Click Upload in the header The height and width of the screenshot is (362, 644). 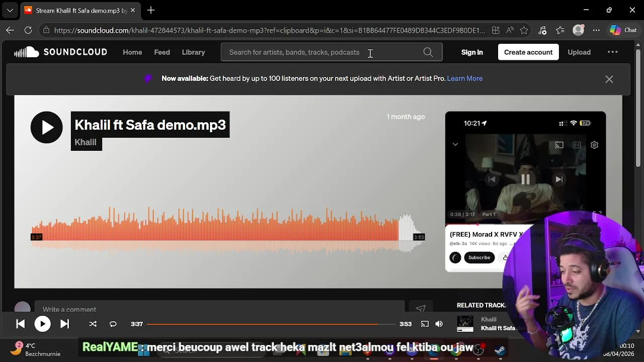579,52
